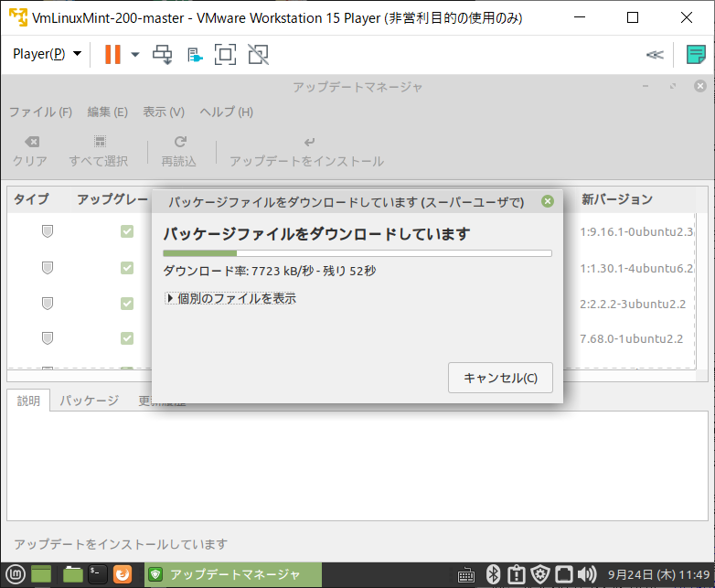Sort by 新バージョン column header
Screen dimensions: 715x588
pyautogui.click(x=616, y=199)
